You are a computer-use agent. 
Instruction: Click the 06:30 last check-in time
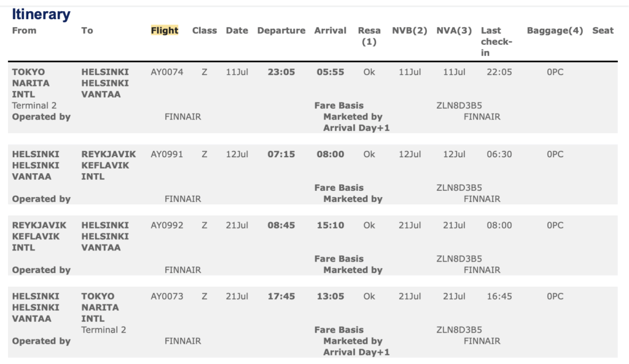tap(499, 155)
